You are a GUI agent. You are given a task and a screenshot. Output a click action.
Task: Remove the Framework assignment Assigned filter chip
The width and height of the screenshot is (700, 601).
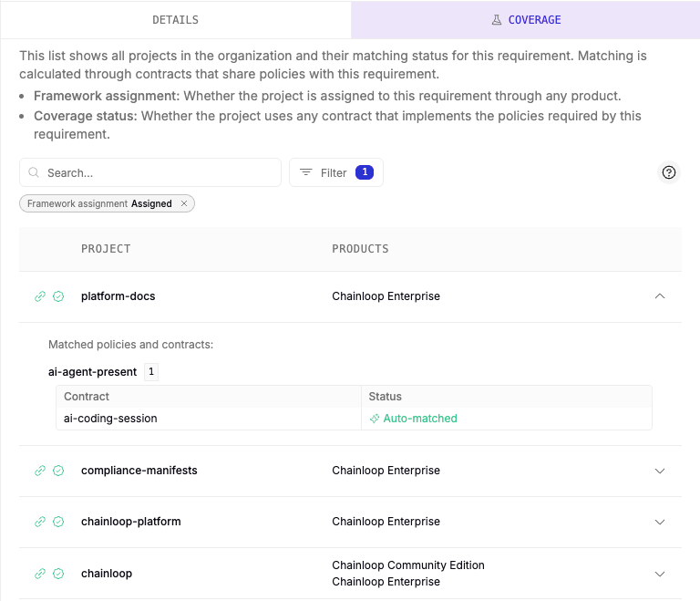click(x=184, y=203)
